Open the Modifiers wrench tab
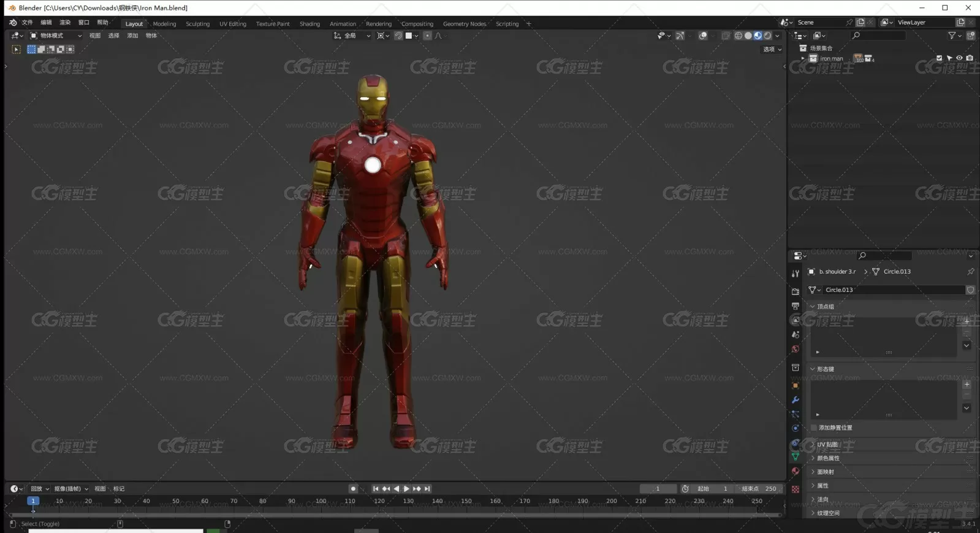The width and height of the screenshot is (980, 533). [x=795, y=400]
